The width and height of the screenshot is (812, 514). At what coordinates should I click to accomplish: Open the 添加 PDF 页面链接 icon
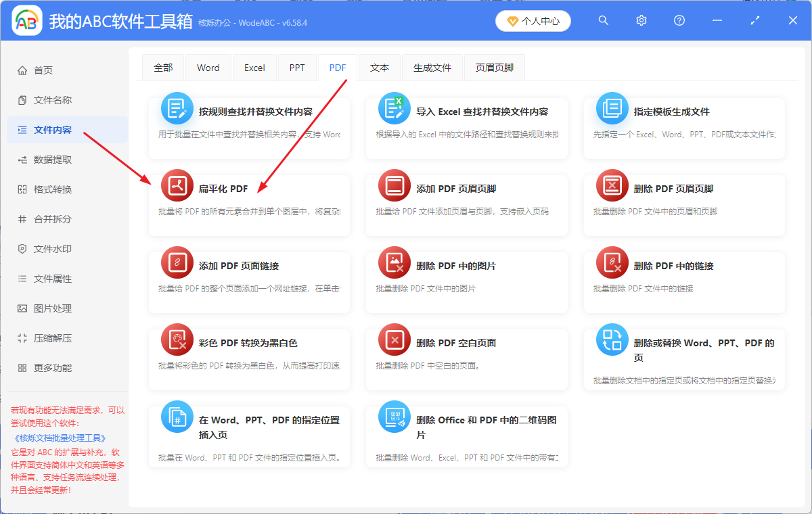pyautogui.click(x=177, y=262)
